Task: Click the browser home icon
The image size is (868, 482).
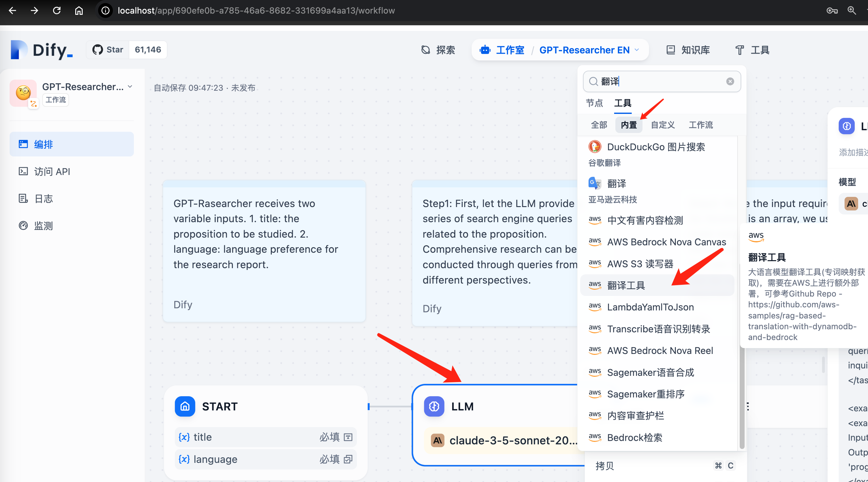Action: 79,10
